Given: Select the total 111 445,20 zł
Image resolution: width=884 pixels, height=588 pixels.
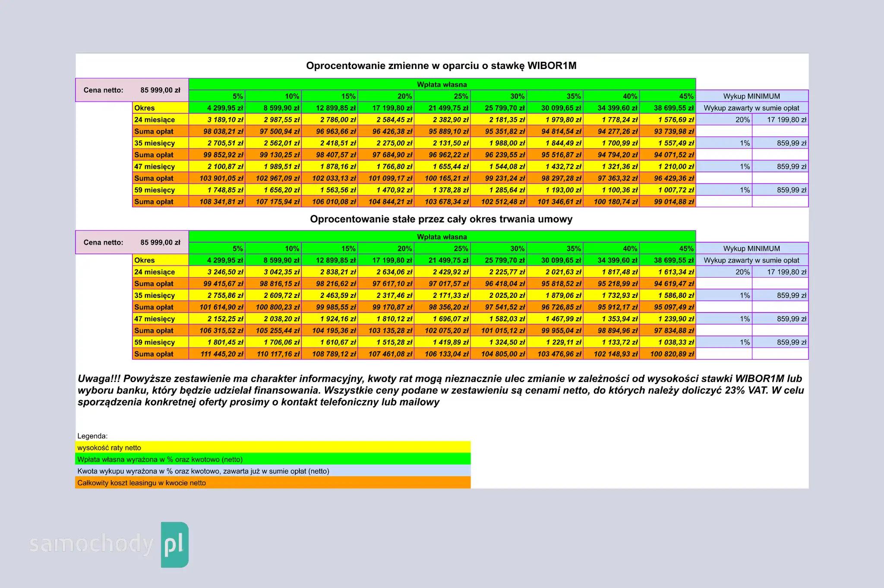Looking at the screenshot, I should point(217,354).
